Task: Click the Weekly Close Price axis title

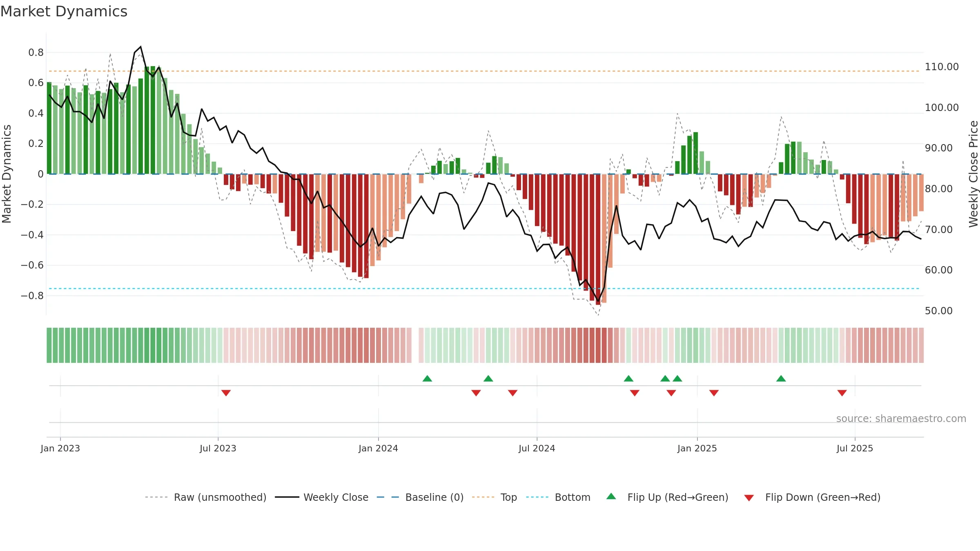Action: click(973, 174)
